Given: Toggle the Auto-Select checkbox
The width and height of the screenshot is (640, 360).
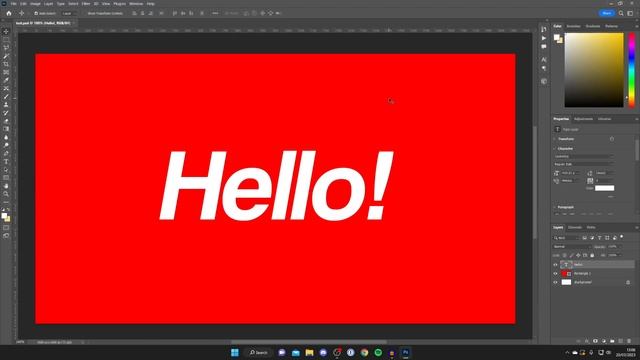Looking at the screenshot, I should click(x=36, y=13).
